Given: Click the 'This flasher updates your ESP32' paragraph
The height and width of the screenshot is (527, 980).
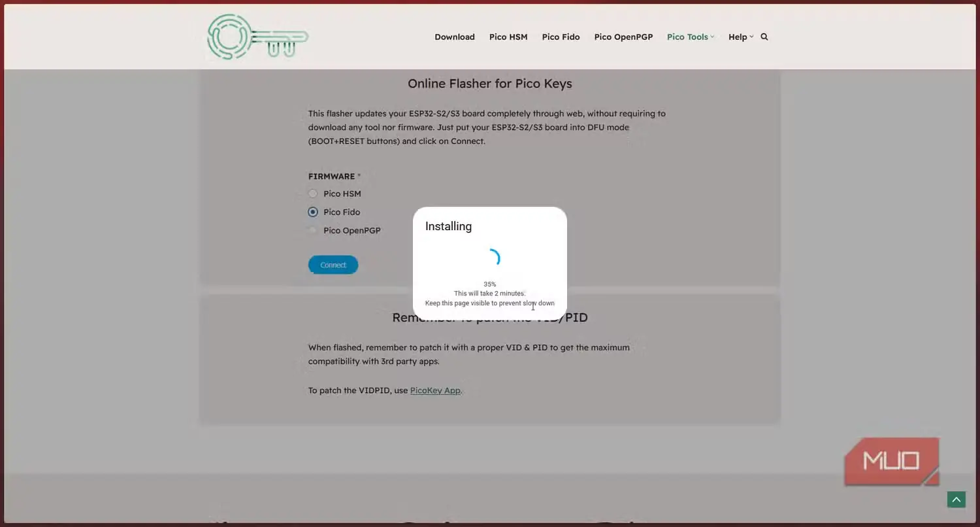Looking at the screenshot, I should click(487, 127).
